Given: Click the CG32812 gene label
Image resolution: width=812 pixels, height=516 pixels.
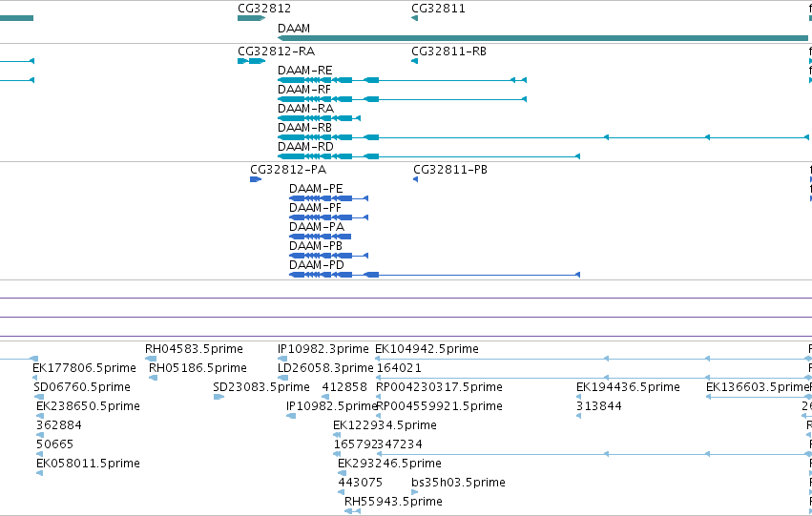Looking at the screenshot, I should click(x=264, y=9).
